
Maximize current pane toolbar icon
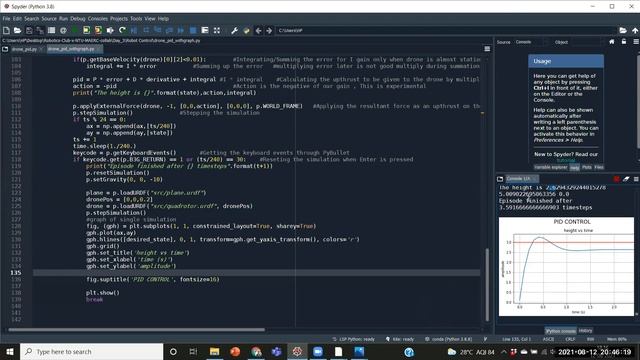pyautogui.click(x=217, y=30)
